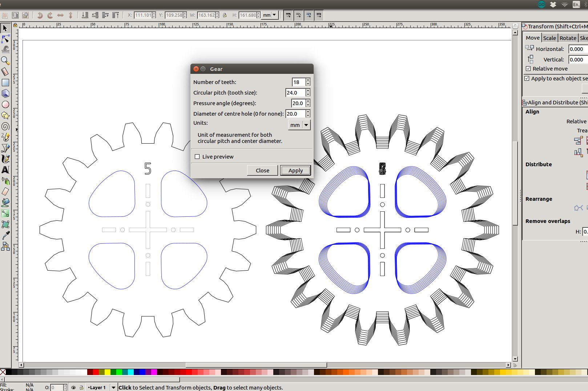Toggle the Live preview checkbox

pyautogui.click(x=197, y=157)
